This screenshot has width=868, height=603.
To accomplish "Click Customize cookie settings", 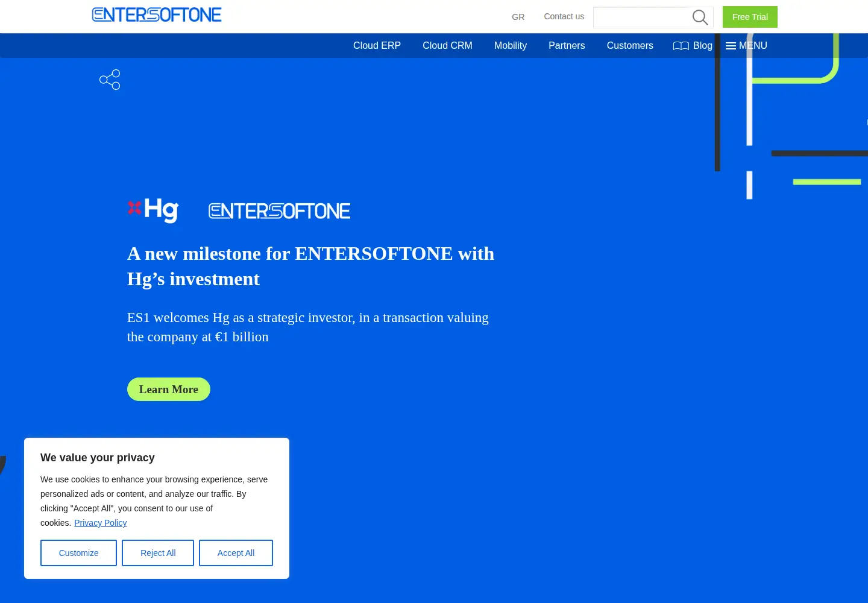I will pos(78,553).
